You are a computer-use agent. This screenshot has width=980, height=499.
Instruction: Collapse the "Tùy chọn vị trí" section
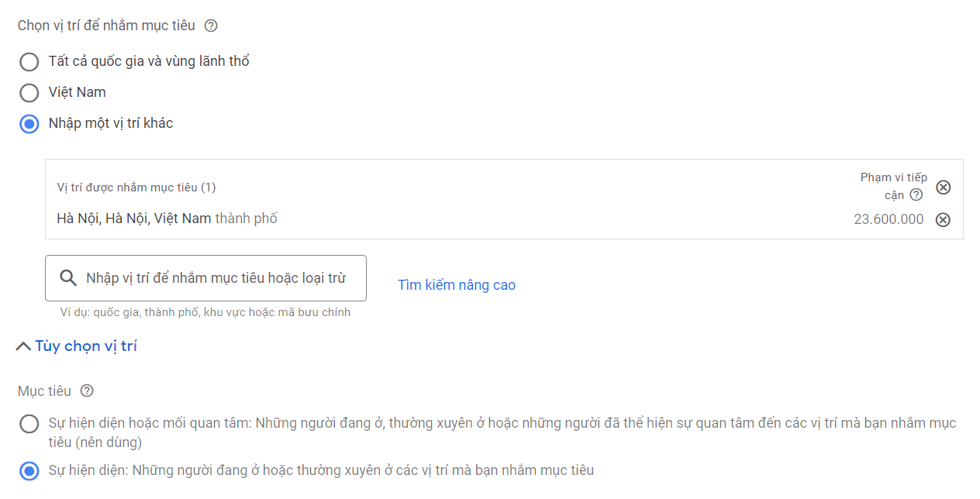point(77,346)
